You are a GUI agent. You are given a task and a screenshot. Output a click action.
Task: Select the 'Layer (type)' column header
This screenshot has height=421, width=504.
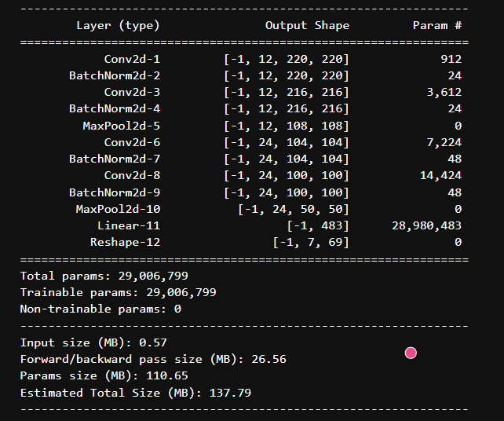[x=118, y=25]
